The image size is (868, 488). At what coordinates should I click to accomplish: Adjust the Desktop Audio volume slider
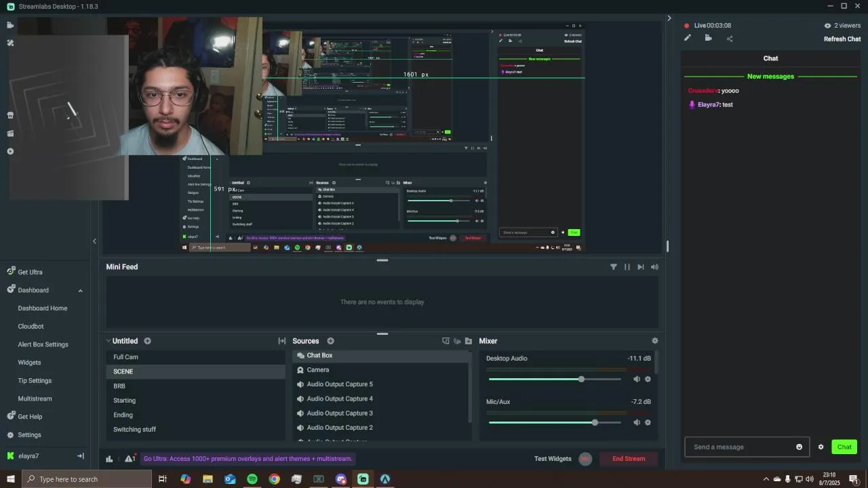coord(555,380)
